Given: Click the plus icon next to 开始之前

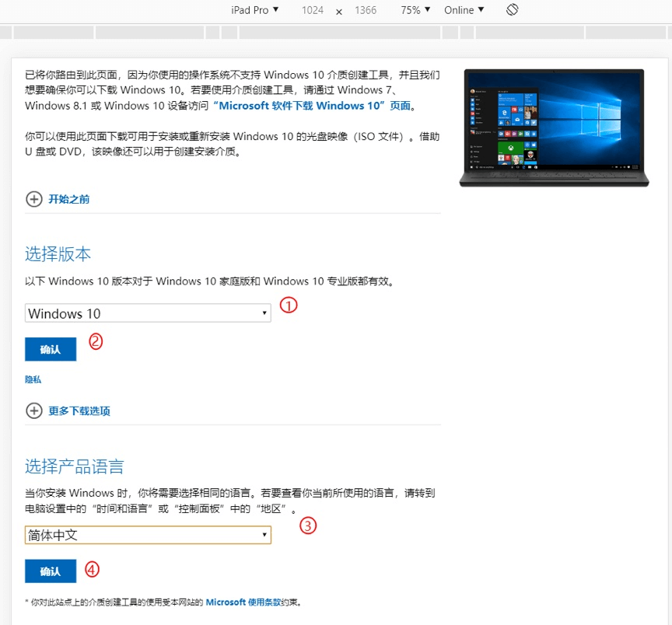Looking at the screenshot, I should [x=34, y=199].
